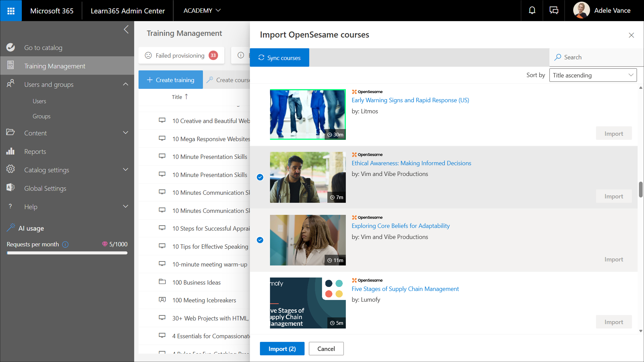The width and height of the screenshot is (644, 362).
Task: Click the Failed provisioning sad face icon
Action: coord(148,55)
